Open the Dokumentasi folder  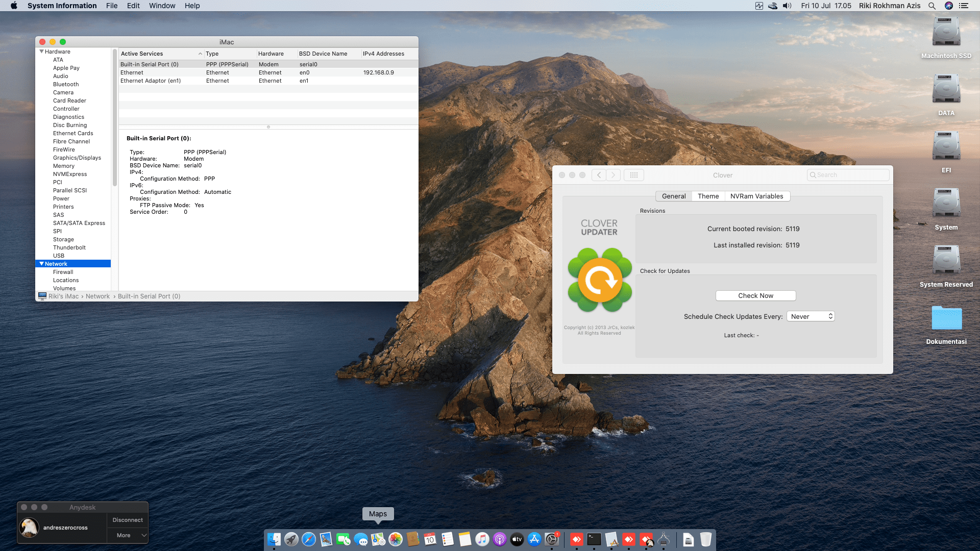946,318
